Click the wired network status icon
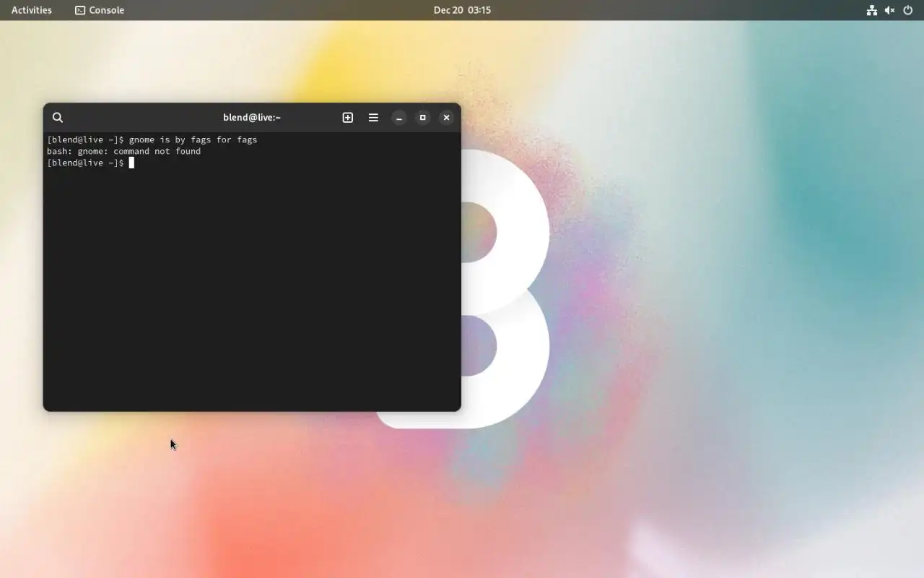924x578 pixels. (x=872, y=10)
